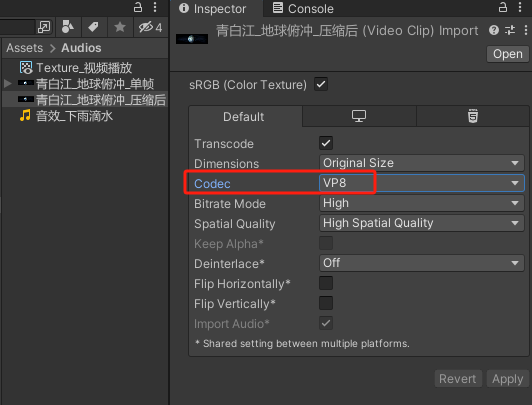This screenshot has width=532, height=405.
Task: Toggle the Flip Vertically checkbox
Action: pyautogui.click(x=326, y=303)
